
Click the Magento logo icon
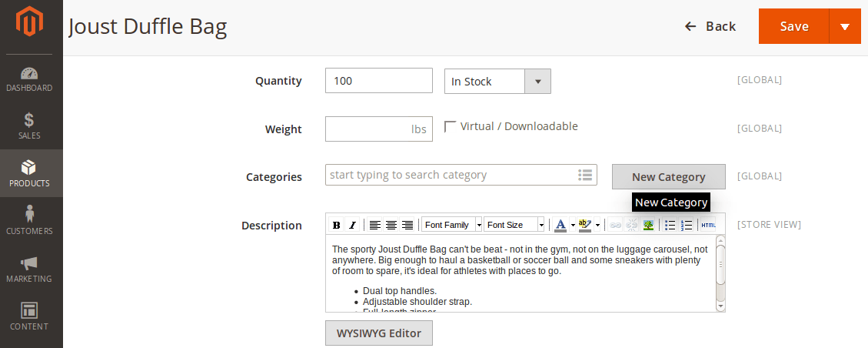click(x=28, y=22)
